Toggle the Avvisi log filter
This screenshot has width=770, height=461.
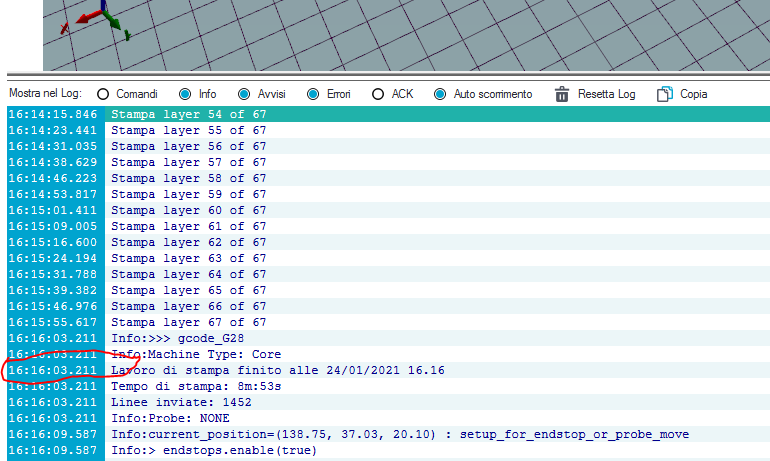click(244, 94)
